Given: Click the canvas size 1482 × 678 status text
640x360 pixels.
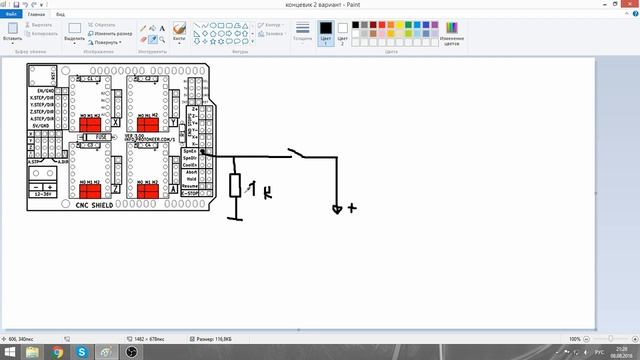Looking at the screenshot, I should click(149, 339).
